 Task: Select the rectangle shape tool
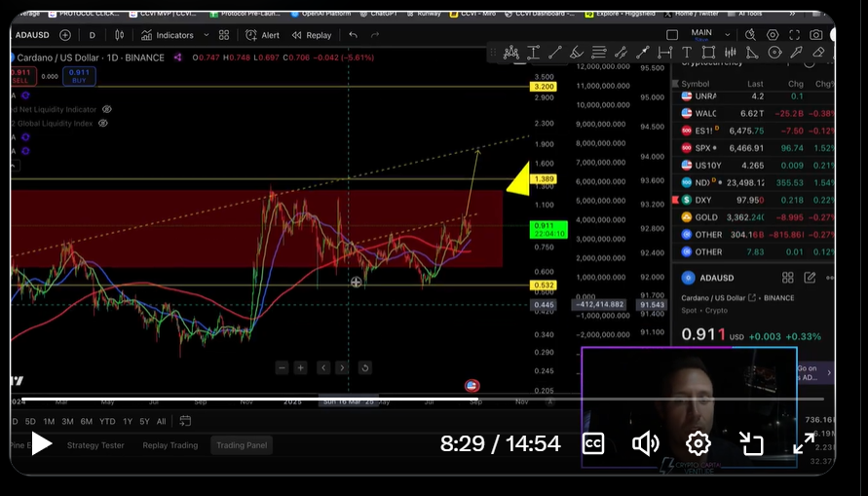(x=708, y=53)
